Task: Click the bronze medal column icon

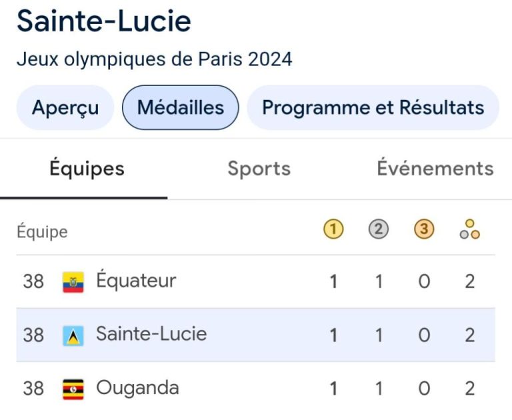Action: [424, 229]
